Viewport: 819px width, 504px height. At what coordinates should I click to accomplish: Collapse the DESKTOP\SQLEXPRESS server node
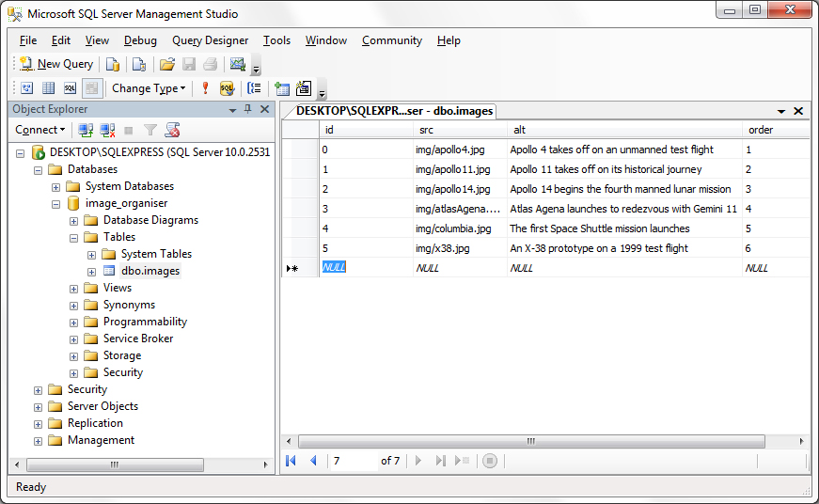coord(21,153)
